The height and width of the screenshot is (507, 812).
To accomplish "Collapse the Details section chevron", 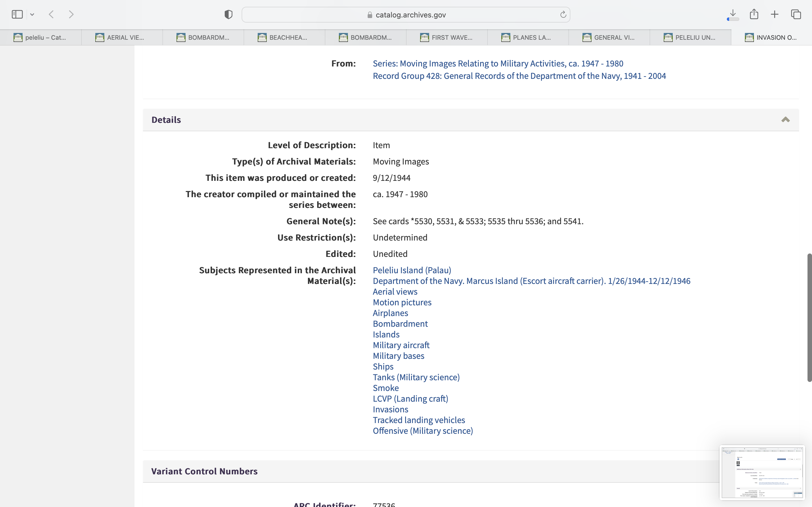I will 785,120.
